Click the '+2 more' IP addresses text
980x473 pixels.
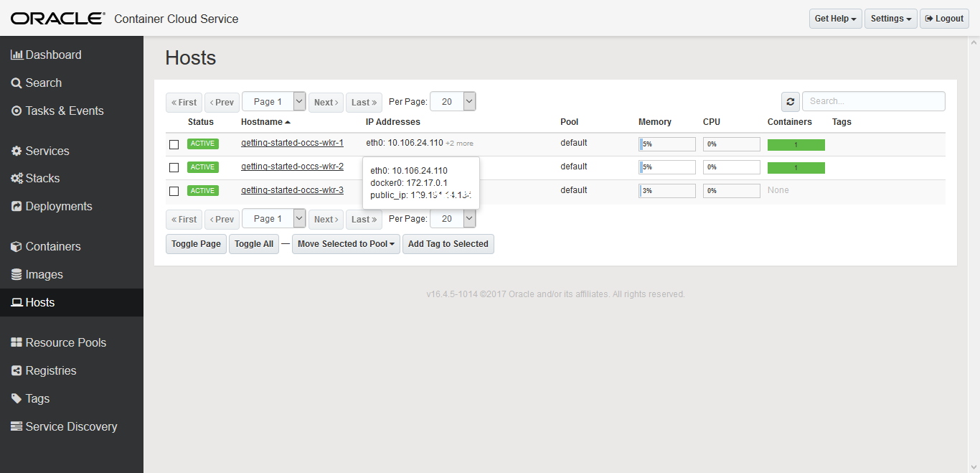click(460, 144)
